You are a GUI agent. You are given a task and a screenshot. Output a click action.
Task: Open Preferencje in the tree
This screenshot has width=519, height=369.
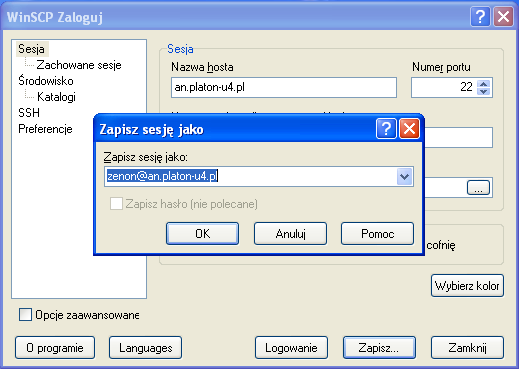45,129
